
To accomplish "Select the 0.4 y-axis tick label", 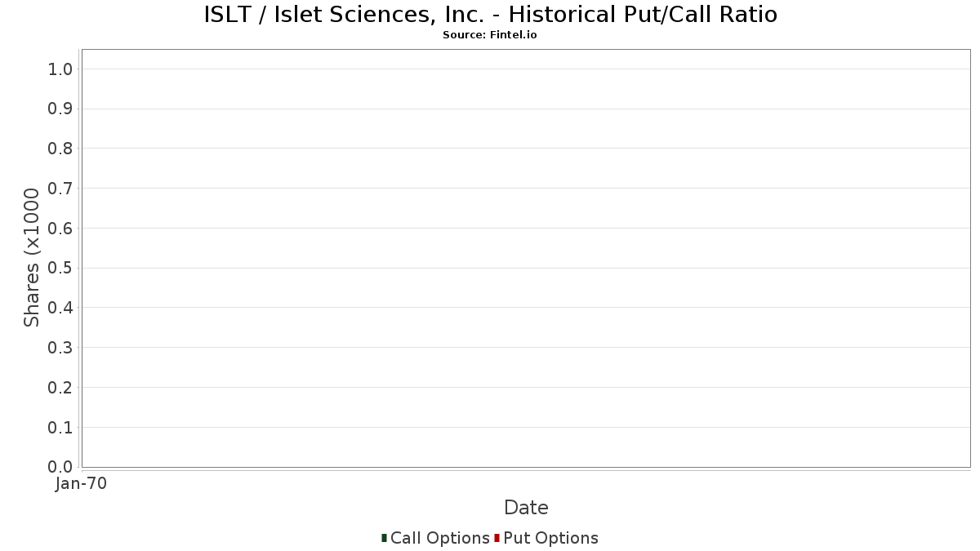I will [x=61, y=308].
